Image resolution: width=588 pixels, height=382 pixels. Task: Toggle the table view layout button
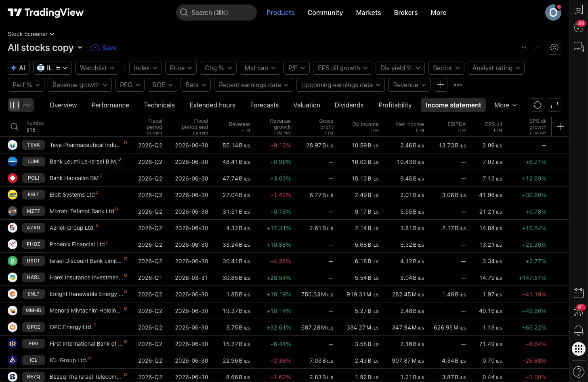pos(15,105)
